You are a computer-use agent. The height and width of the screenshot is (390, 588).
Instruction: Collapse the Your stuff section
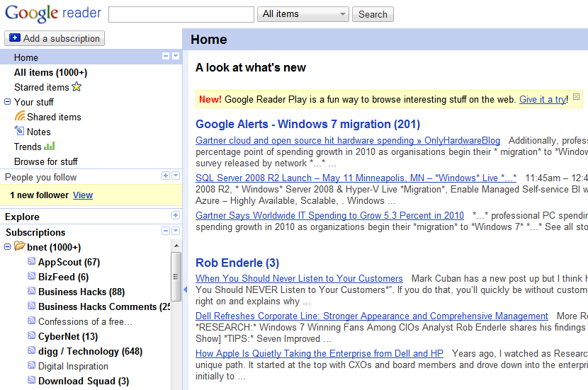tap(7, 101)
